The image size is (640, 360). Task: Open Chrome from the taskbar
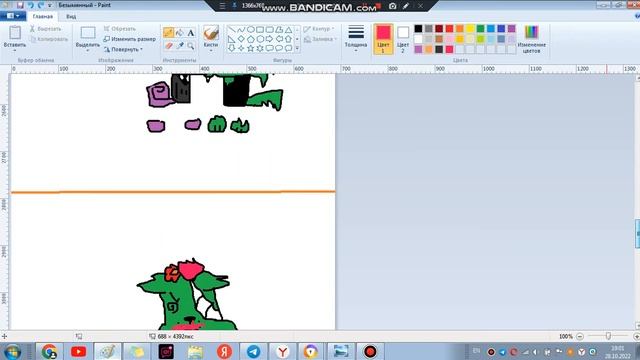click(49, 351)
